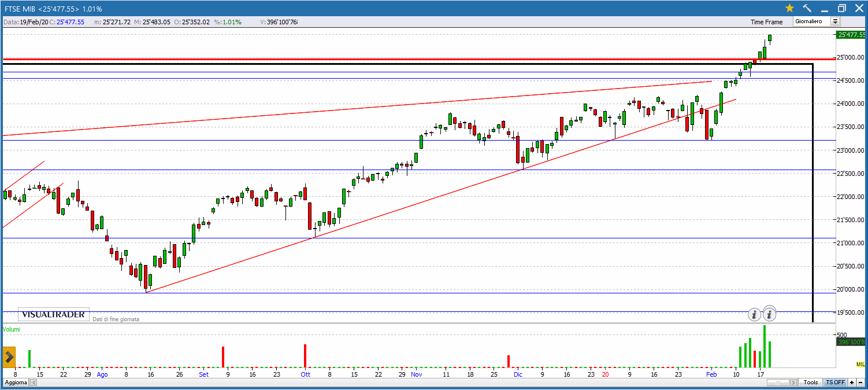868x390 pixels.
Task: Click the 21'000.00 price axis label
Action: [852, 243]
